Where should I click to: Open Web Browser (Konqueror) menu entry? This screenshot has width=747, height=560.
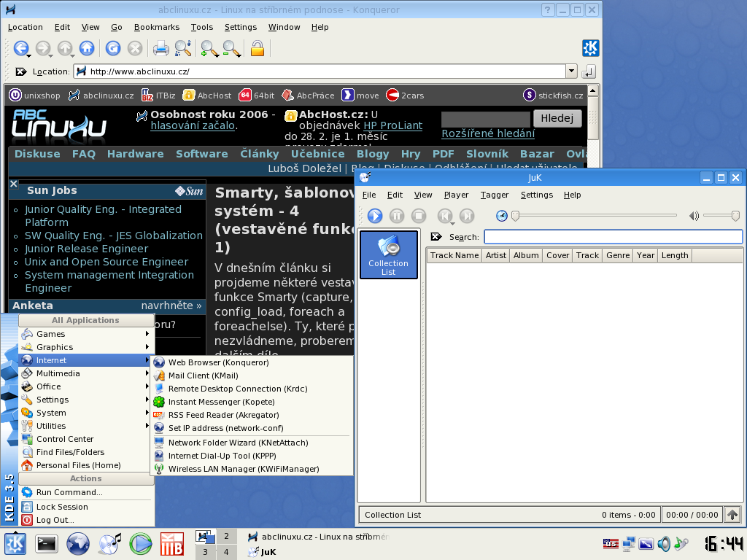252,362
